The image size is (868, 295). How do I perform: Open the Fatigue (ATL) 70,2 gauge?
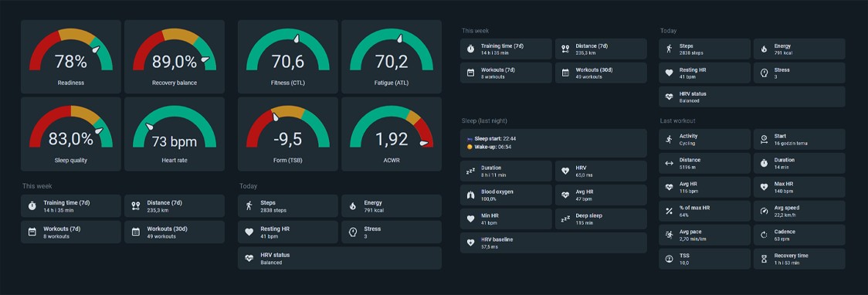[x=392, y=57]
